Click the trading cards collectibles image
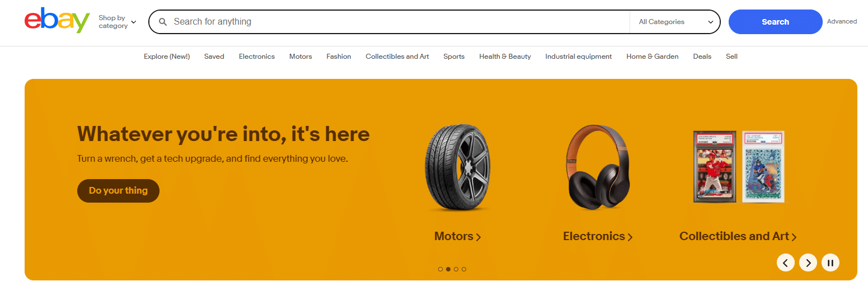This screenshot has width=868, height=300. coord(738,166)
